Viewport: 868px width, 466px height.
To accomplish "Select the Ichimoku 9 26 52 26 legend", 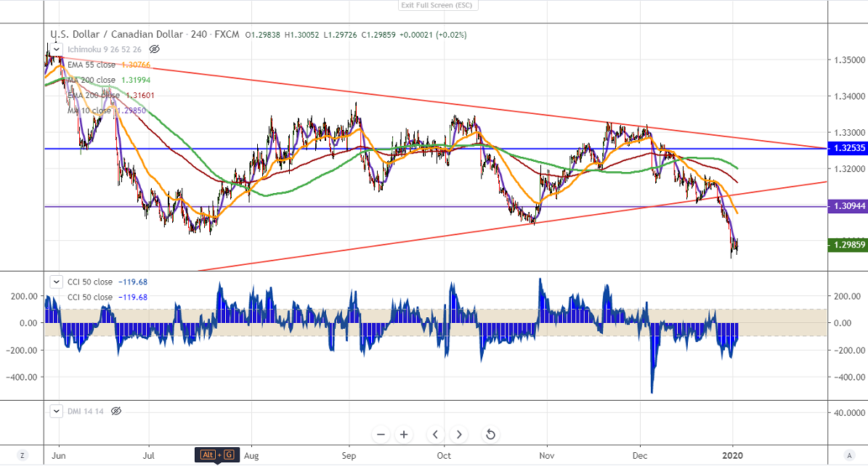I will [104, 49].
